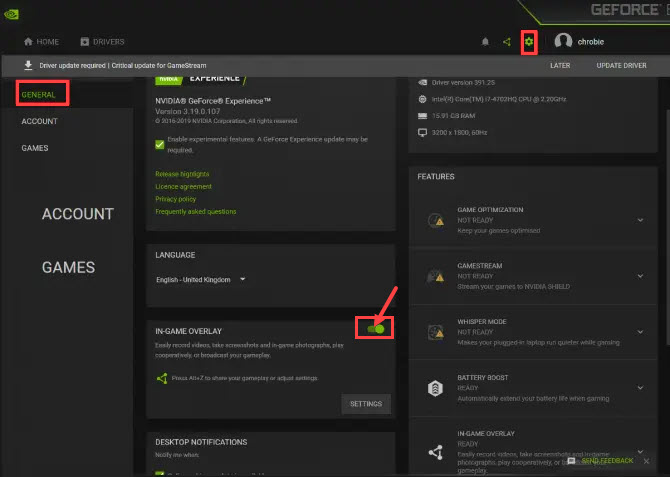Click the In-Game Overlay share icon in Features
Screen dimensions: 670x477
[435, 452]
